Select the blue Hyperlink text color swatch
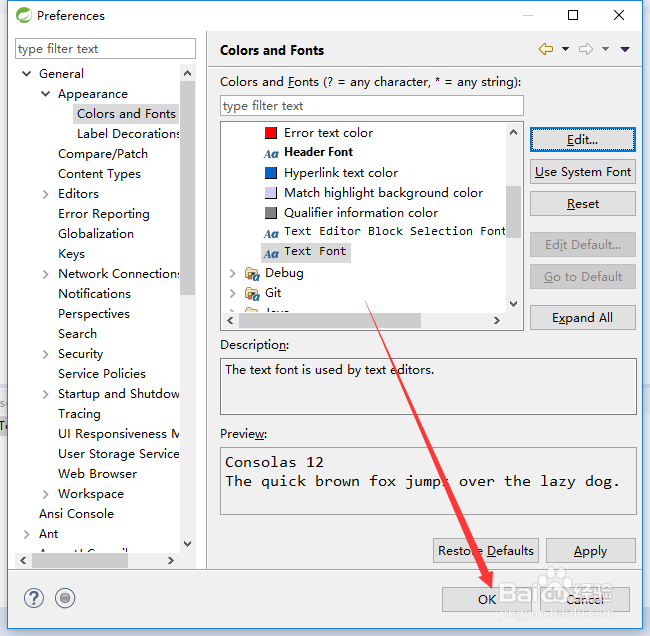This screenshot has width=650, height=636. (271, 172)
